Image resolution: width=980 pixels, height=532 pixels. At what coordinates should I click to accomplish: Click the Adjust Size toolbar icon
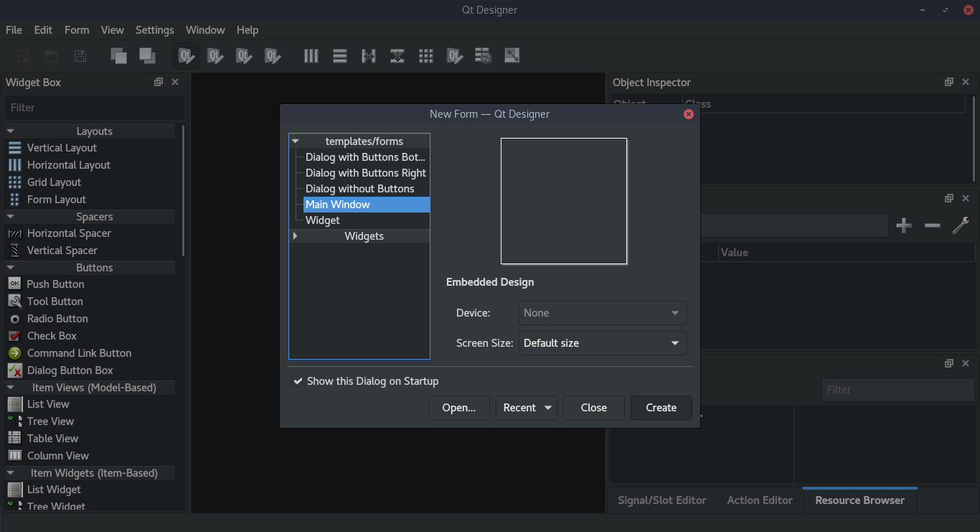pyautogui.click(x=512, y=55)
